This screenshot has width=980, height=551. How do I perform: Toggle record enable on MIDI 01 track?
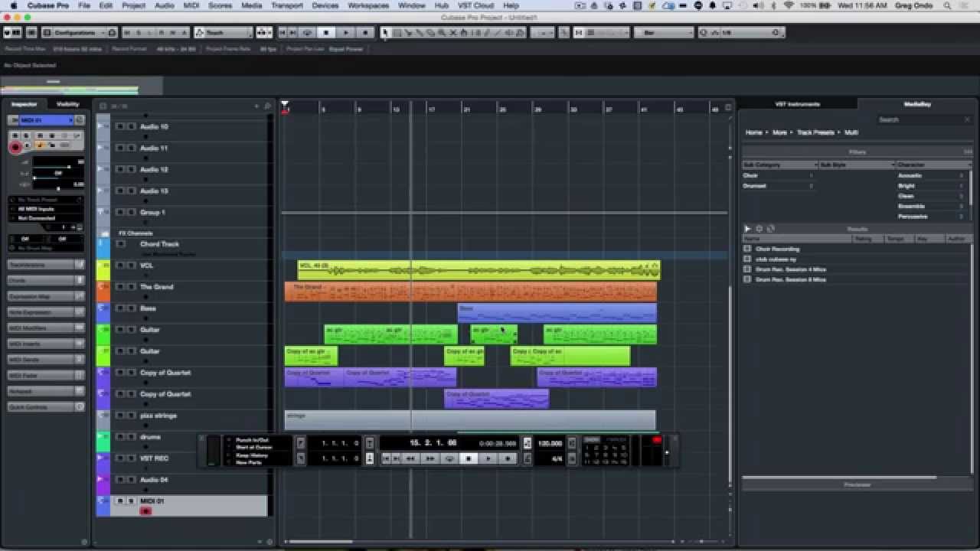[145, 510]
